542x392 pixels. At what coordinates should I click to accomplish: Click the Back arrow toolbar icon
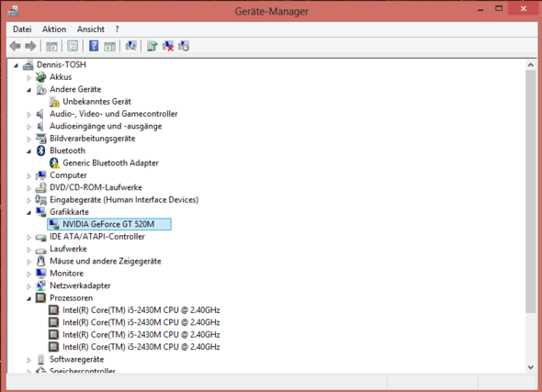[x=16, y=46]
